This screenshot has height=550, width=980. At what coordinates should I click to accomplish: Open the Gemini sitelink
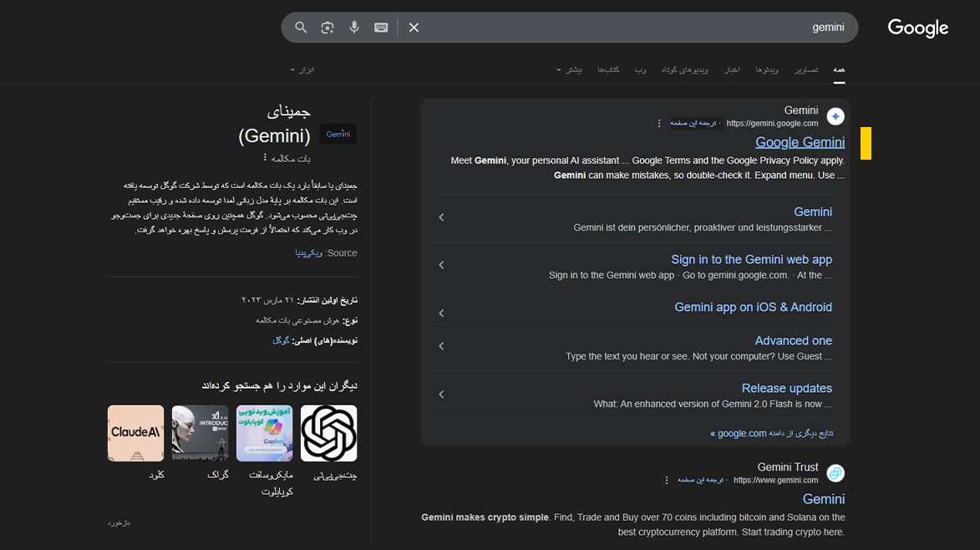813,211
